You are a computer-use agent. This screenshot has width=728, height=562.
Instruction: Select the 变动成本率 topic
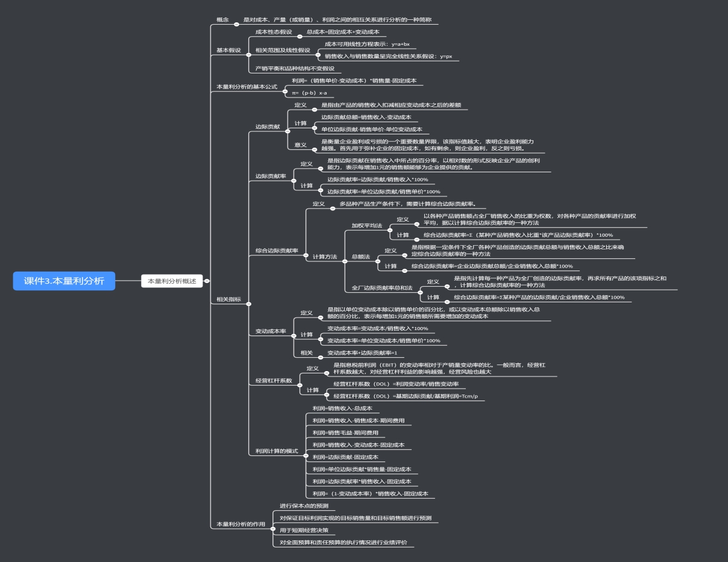(271, 331)
